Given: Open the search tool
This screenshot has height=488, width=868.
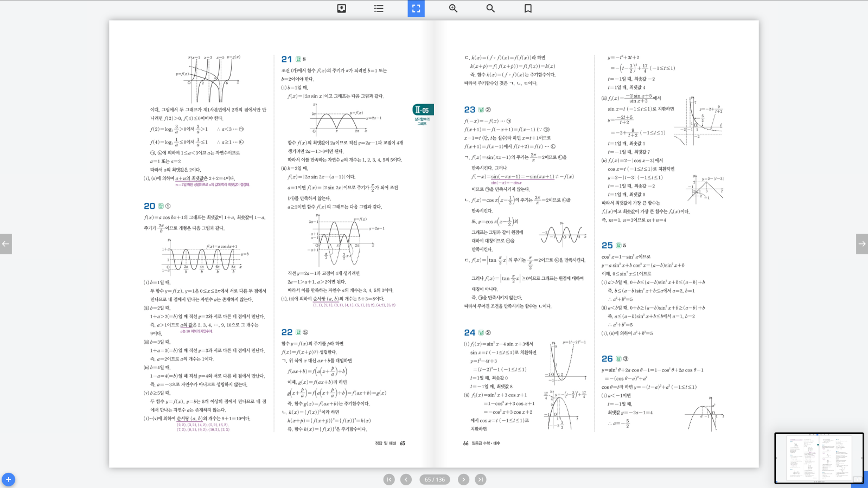Looking at the screenshot, I should click(x=490, y=8).
